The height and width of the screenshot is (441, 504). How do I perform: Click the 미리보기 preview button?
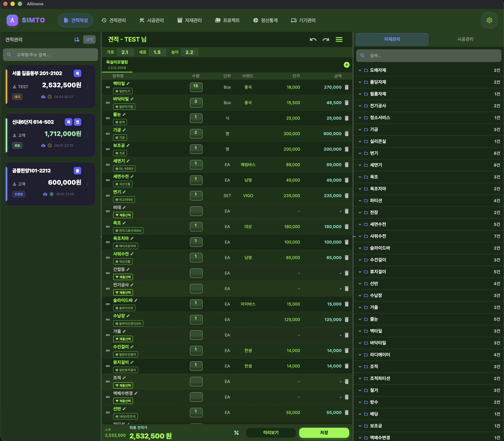[271, 433]
